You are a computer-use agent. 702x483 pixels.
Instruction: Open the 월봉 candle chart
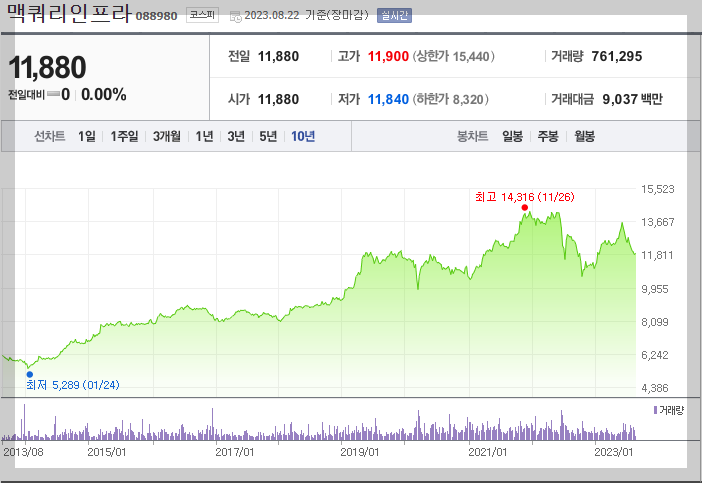(584, 136)
